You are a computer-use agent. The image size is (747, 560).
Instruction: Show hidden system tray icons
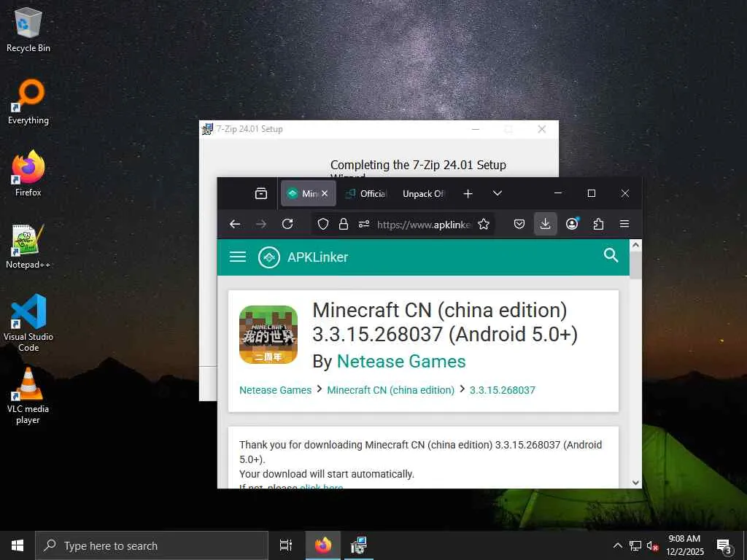(617, 545)
